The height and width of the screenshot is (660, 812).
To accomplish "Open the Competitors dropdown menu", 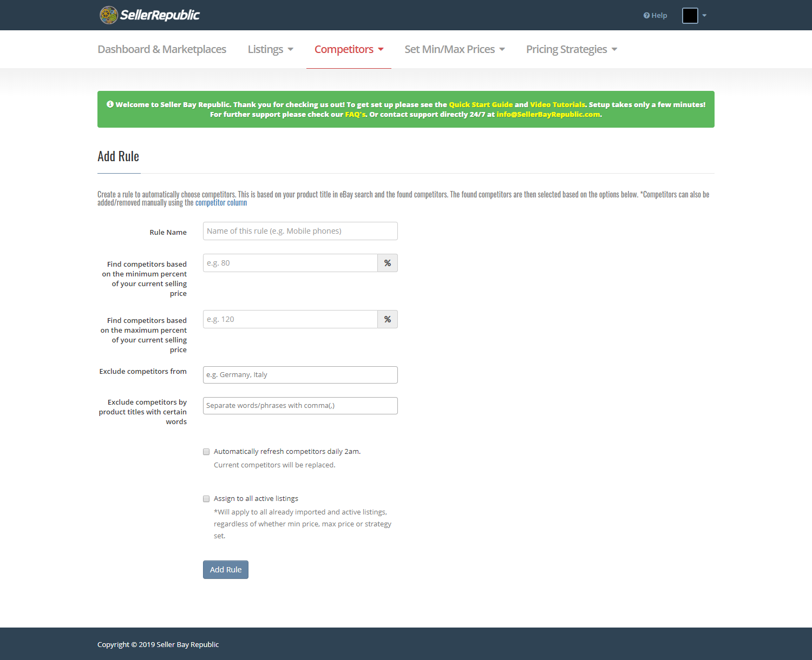I will (349, 49).
